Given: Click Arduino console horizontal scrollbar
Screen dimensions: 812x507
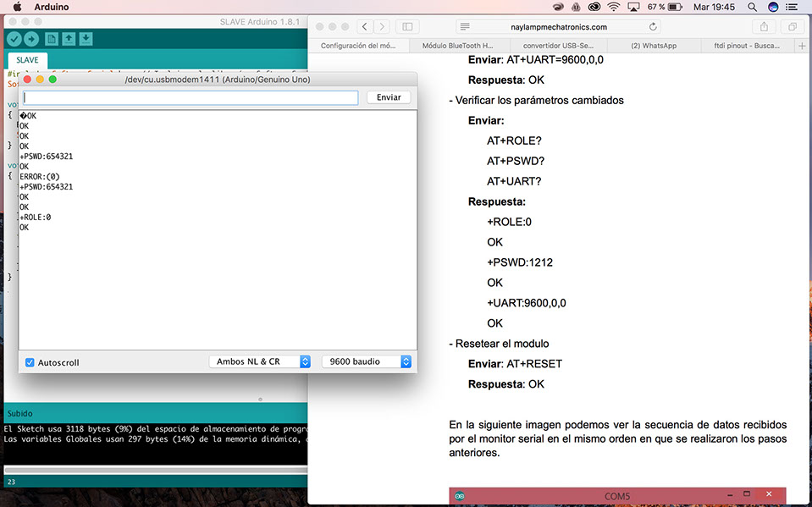Looking at the screenshot, I should [155, 470].
